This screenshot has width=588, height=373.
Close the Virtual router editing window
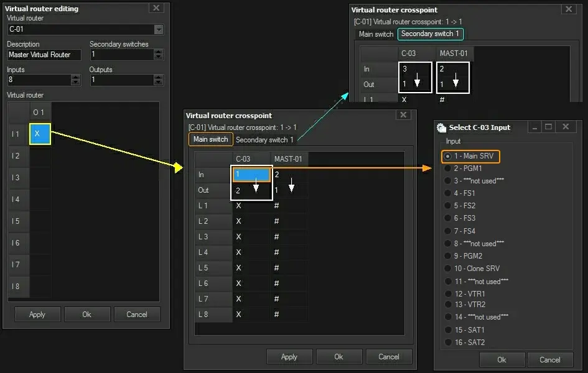[x=157, y=8]
